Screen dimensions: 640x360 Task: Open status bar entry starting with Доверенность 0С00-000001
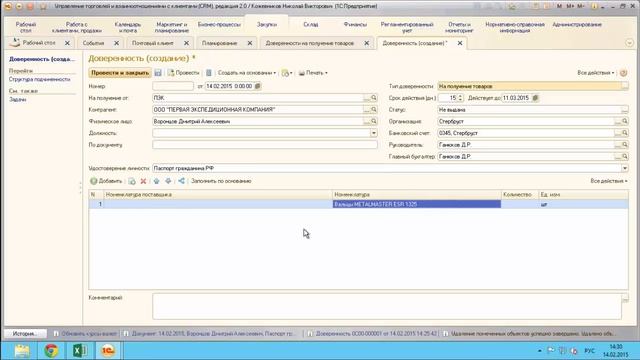pyautogui.click(x=372, y=333)
